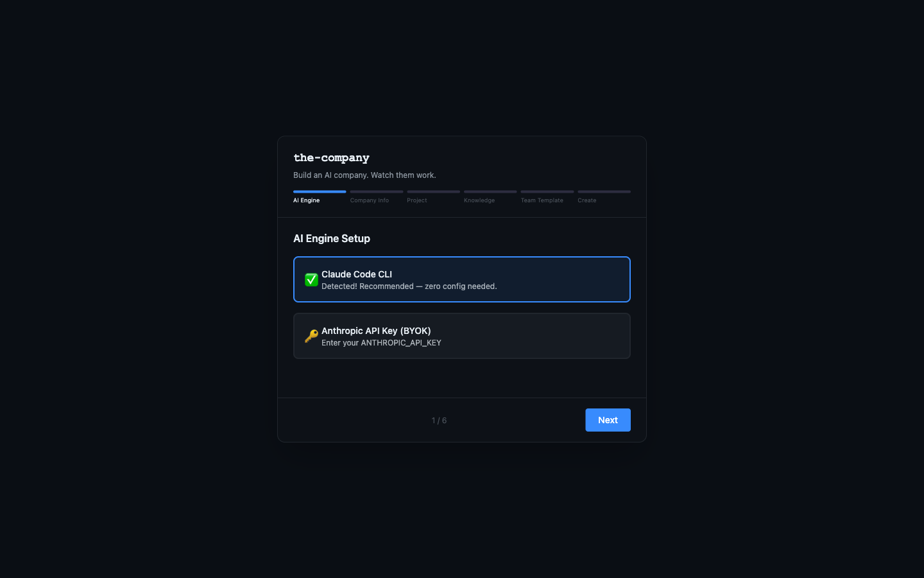This screenshot has height=578, width=924.
Task: Click the '1 / 6' step counter
Action: [439, 420]
